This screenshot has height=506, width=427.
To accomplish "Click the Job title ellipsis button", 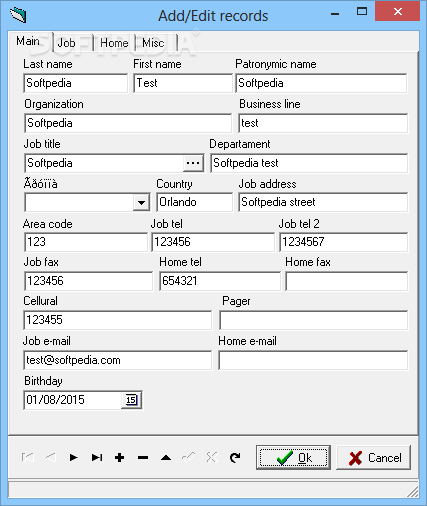I will tap(193, 163).
